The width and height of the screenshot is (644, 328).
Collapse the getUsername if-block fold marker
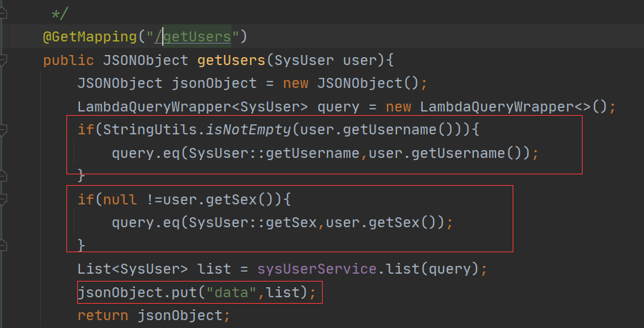tap(3, 130)
